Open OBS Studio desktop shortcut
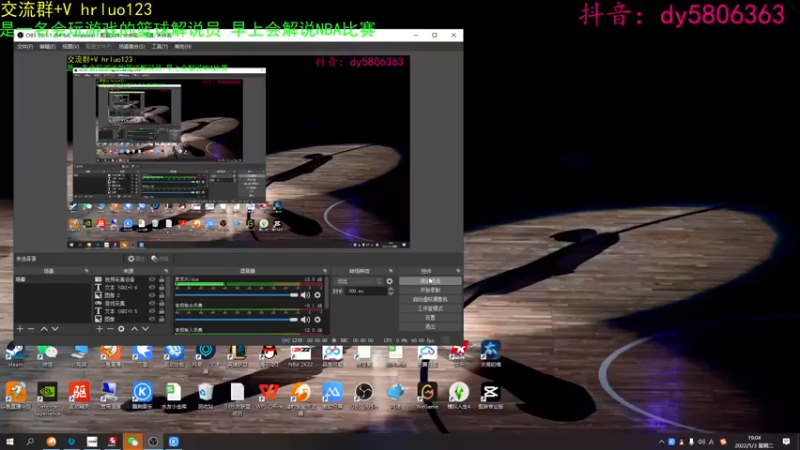 click(364, 396)
